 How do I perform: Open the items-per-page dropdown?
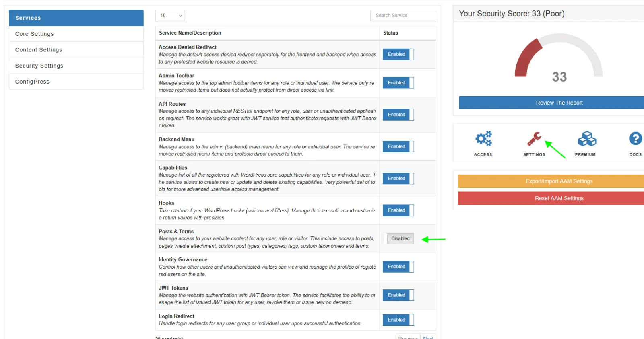pyautogui.click(x=170, y=15)
